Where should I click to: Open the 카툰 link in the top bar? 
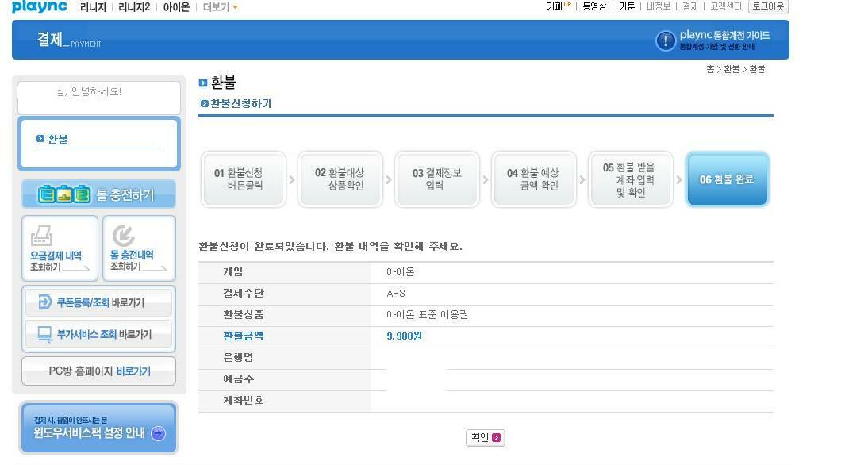pos(626,7)
